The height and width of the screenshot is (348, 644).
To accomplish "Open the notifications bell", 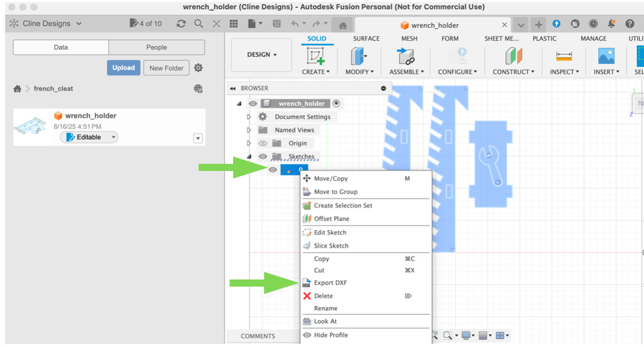I will click(611, 24).
